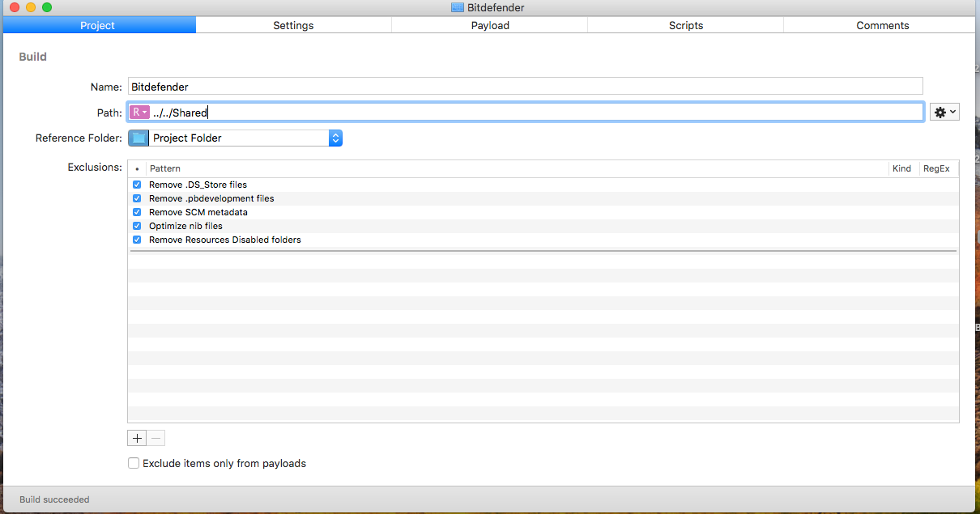Viewport: 980px width, 514px height.
Task: Click the 'Build succeeded' status text
Action: 54,499
